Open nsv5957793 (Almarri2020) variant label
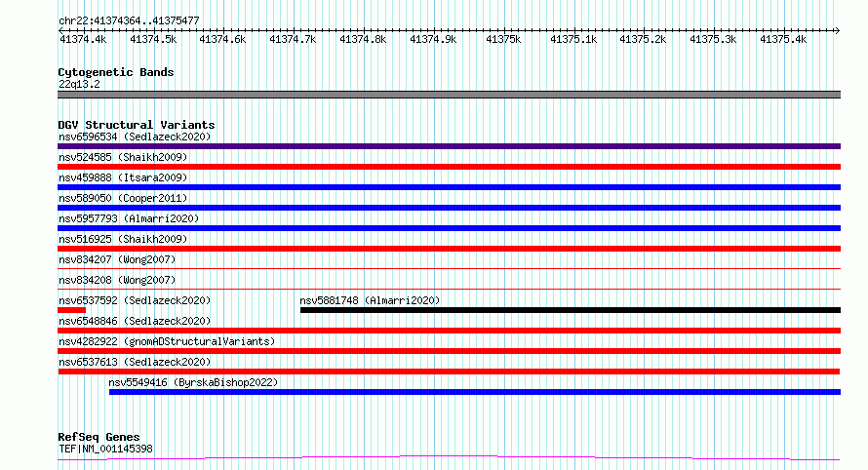The height and width of the screenshot is (470, 868). pyautogui.click(x=129, y=218)
